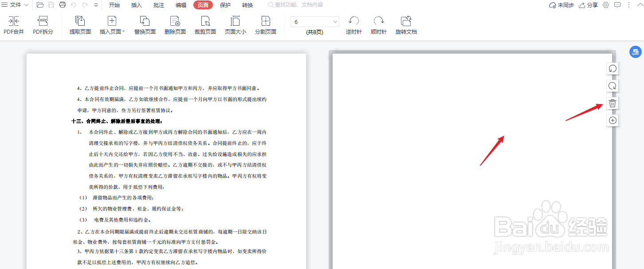Viewport: 644px width, 269px height.
Task: Rotate page clockwise with 顺时针
Action: 378,24
